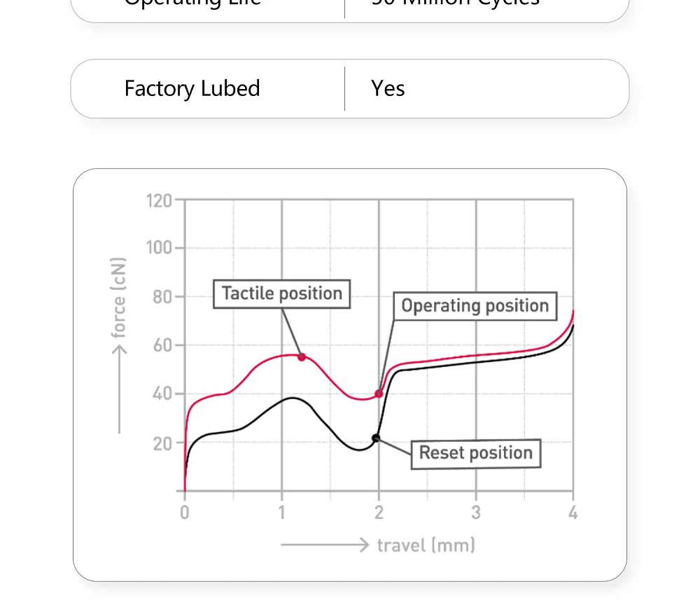Click the Factory Lubed label
The width and height of the screenshot is (700, 610).
[192, 89]
